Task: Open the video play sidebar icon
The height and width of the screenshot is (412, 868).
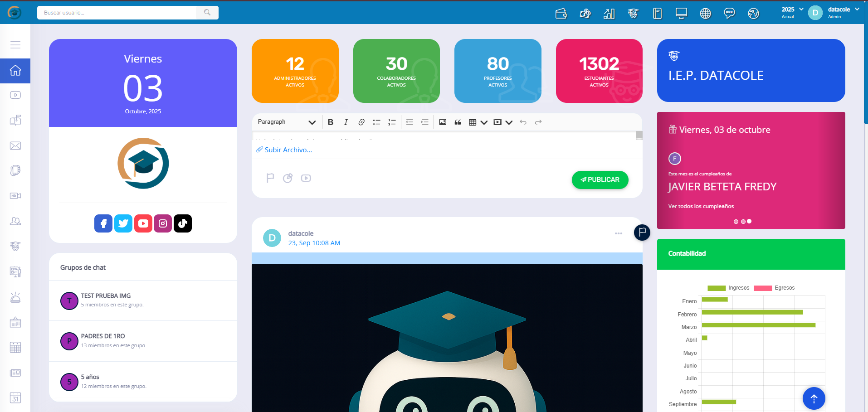Action: 15,95
